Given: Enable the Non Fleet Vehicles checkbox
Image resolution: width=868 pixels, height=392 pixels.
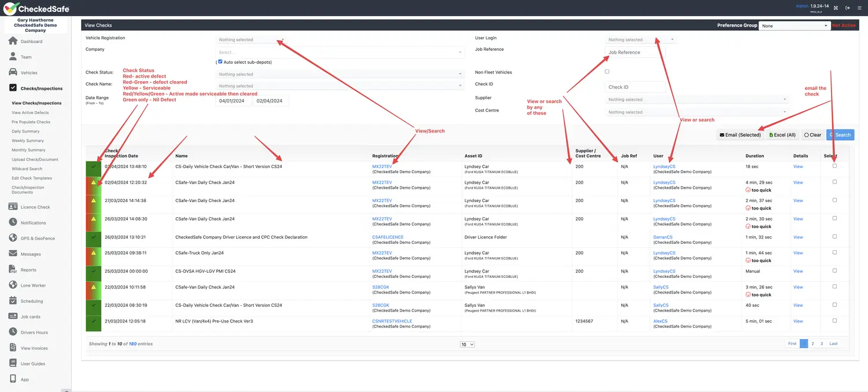Looking at the screenshot, I should [607, 72].
